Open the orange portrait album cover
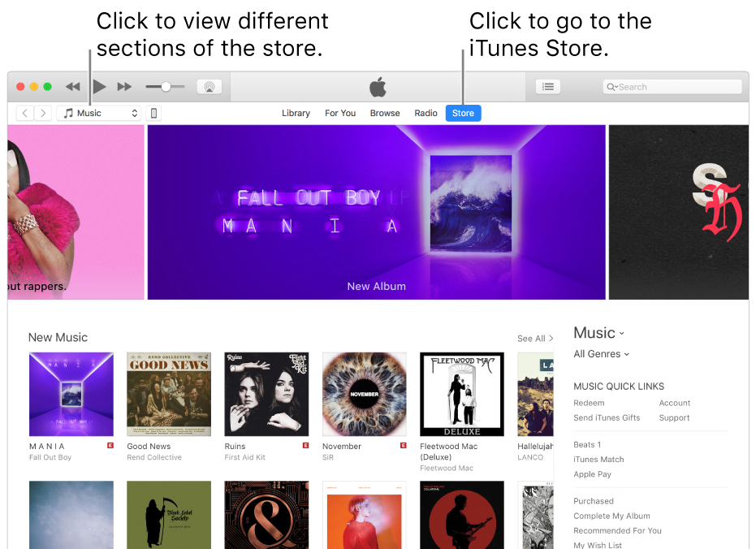The height and width of the screenshot is (549, 756). click(365, 515)
